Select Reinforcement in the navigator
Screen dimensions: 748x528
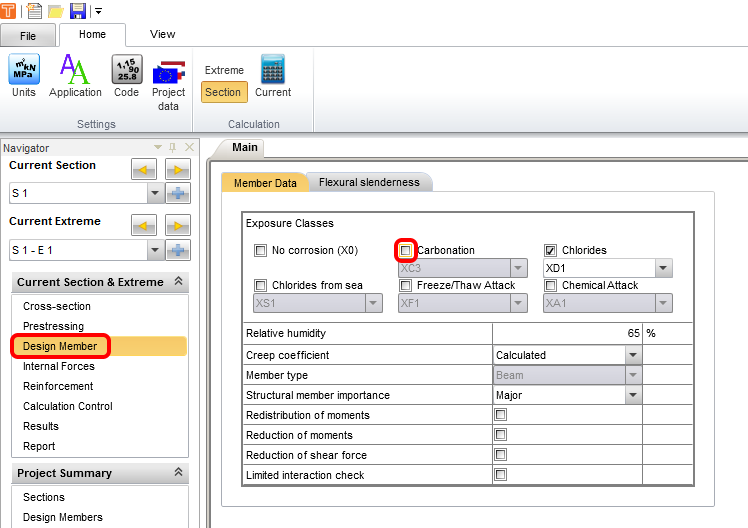[58, 386]
